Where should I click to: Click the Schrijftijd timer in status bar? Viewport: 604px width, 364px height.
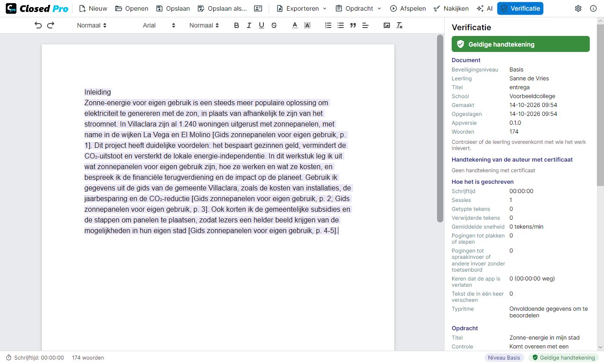pyautogui.click(x=35, y=357)
